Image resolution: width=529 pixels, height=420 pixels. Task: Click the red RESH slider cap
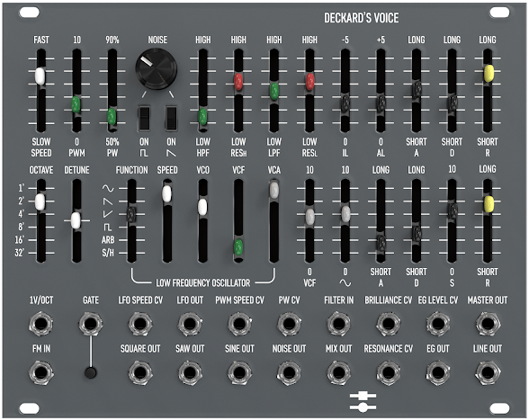click(238, 82)
